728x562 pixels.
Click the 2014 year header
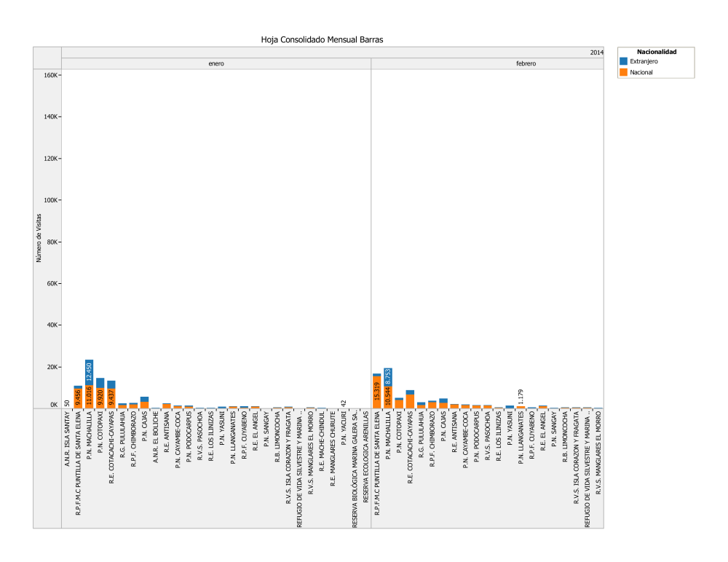coord(596,52)
